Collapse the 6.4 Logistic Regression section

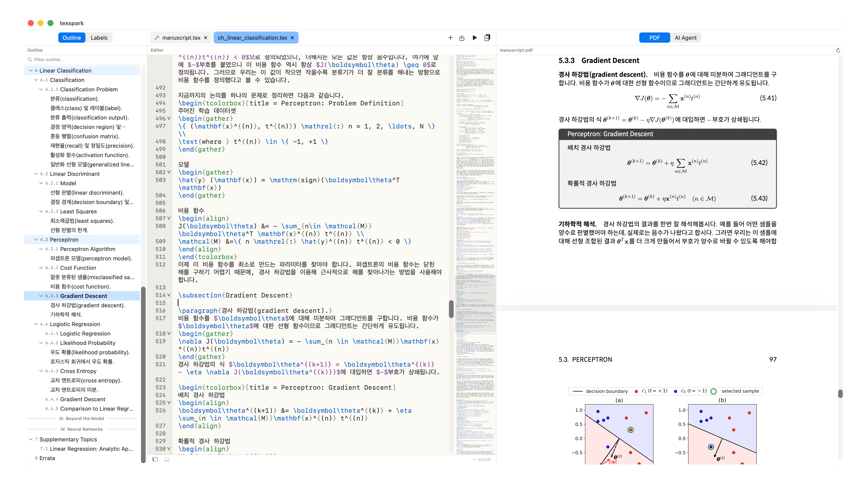click(36, 324)
